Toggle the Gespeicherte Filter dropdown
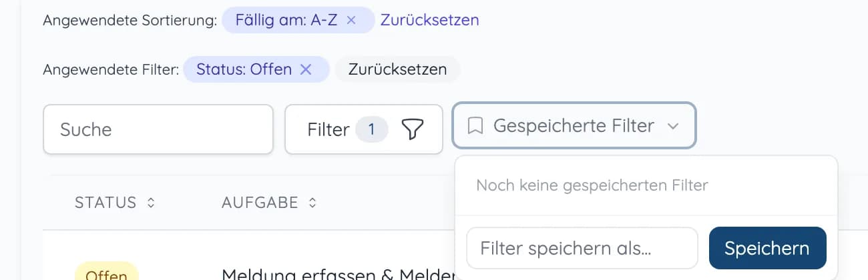This screenshot has height=280, width=868. [x=574, y=125]
